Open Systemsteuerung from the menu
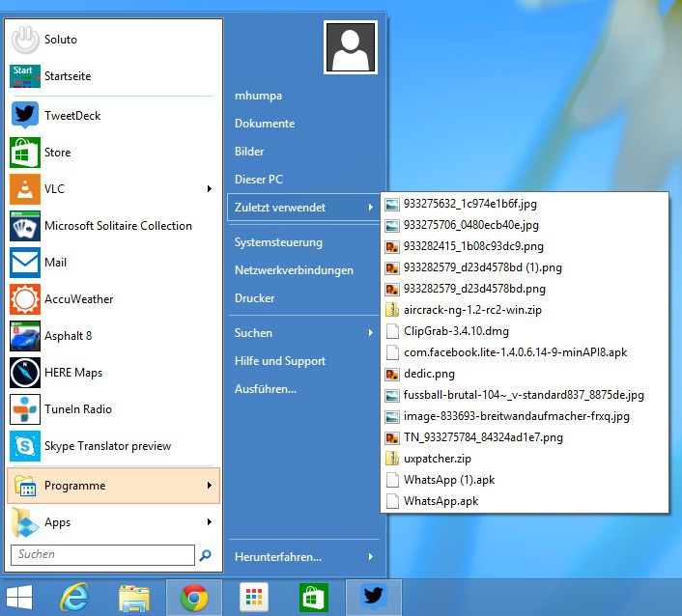This screenshot has width=682, height=616. point(278,242)
